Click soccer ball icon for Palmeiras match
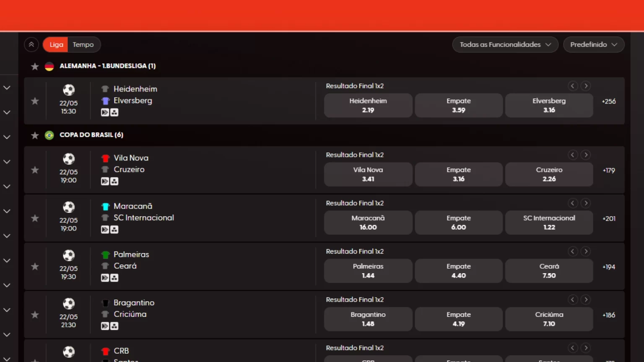Screen dimensions: 644x362 coord(69,255)
